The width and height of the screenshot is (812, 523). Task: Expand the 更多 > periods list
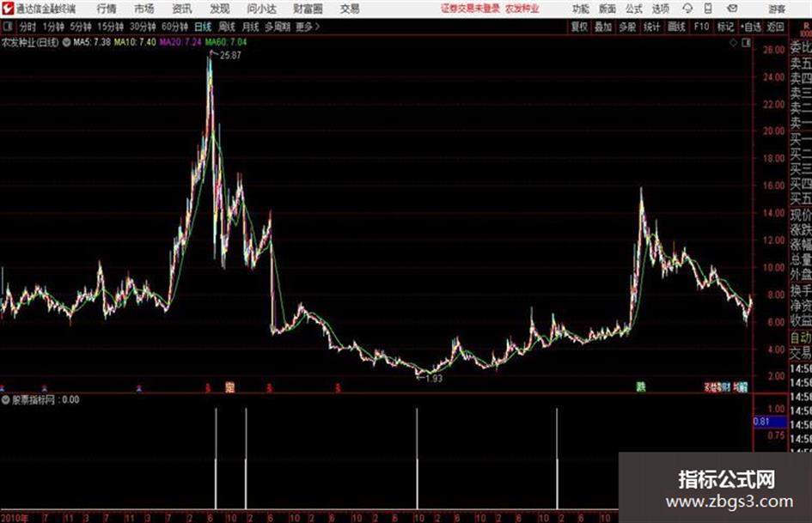308,27
